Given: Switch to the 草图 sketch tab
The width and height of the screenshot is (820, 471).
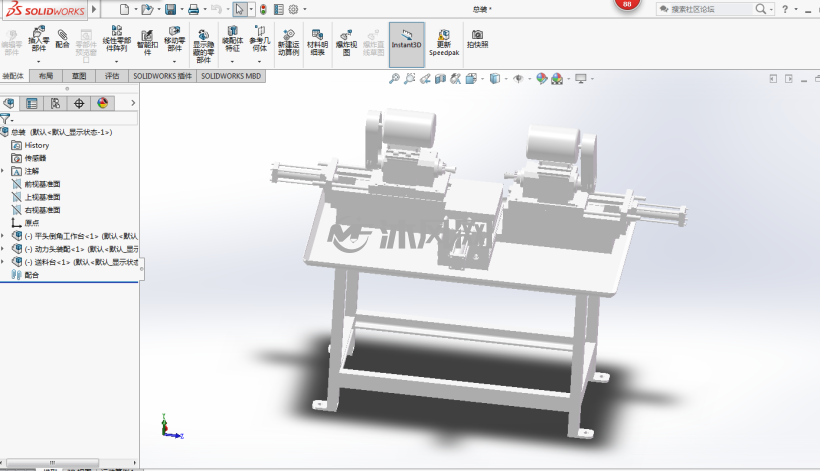Looking at the screenshot, I should pos(79,76).
